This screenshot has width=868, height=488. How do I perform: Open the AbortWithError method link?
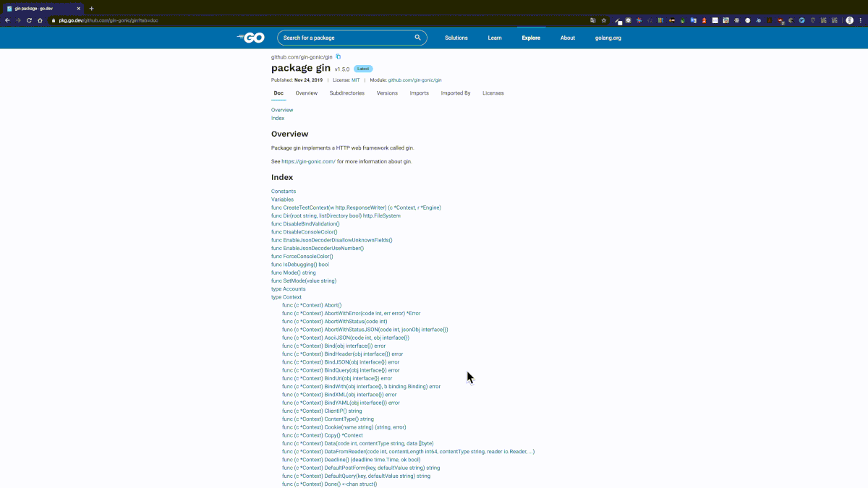coord(351,313)
